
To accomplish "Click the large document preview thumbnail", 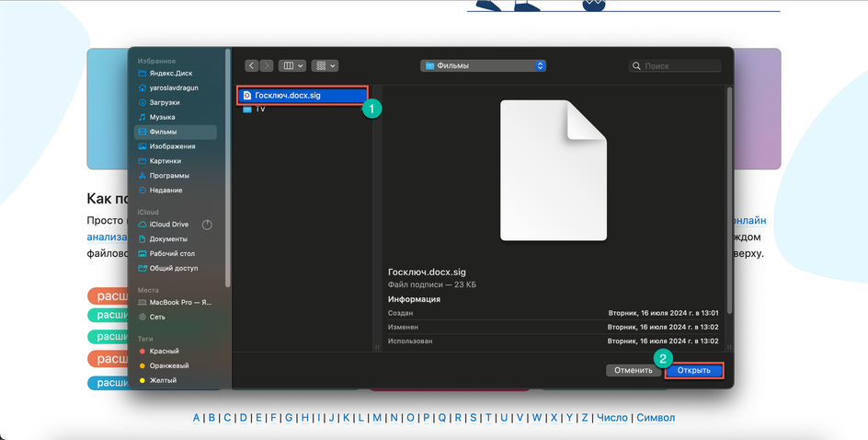I will pyautogui.click(x=554, y=170).
